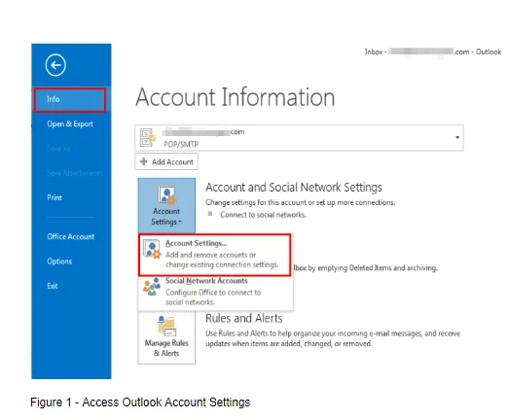
Task: Click the Account and Social Network Settings heading
Action: pyautogui.click(x=294, y=188)
